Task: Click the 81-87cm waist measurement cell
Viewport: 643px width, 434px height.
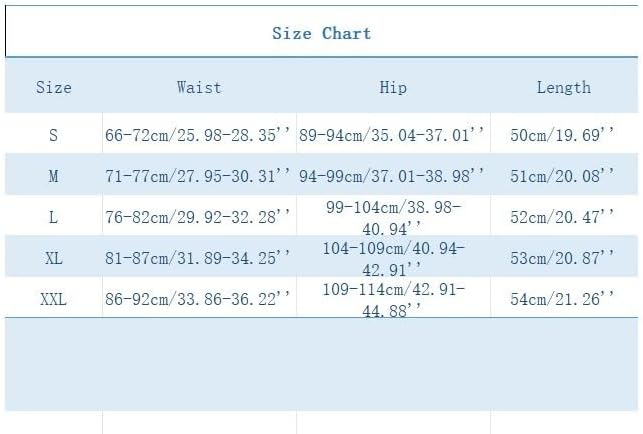Action: point(198,257)
